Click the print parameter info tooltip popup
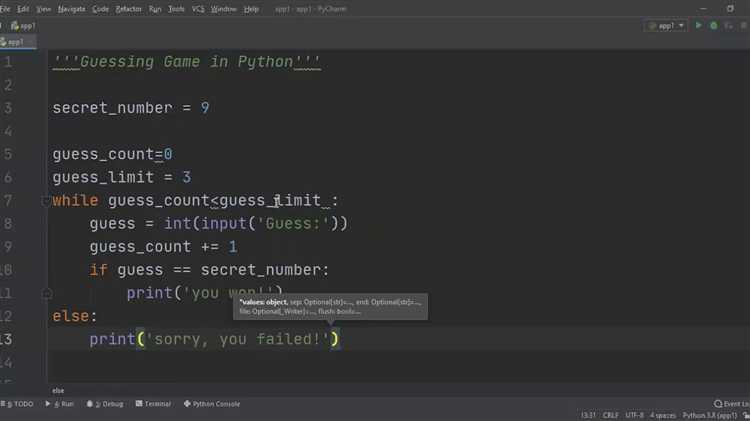Screen dimensions: 750x421 click(331, 307)
